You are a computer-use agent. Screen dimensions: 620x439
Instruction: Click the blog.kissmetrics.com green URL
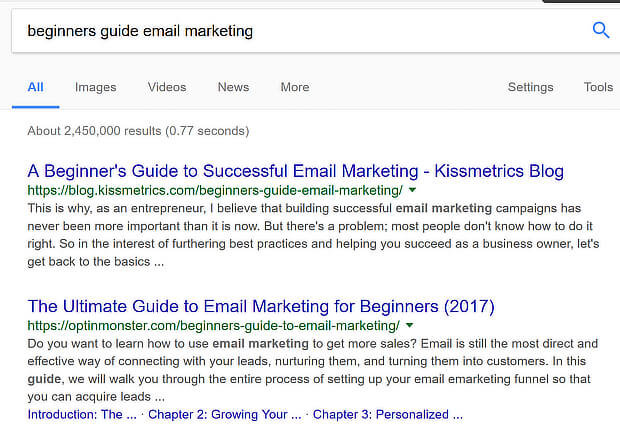pos(215,191)
